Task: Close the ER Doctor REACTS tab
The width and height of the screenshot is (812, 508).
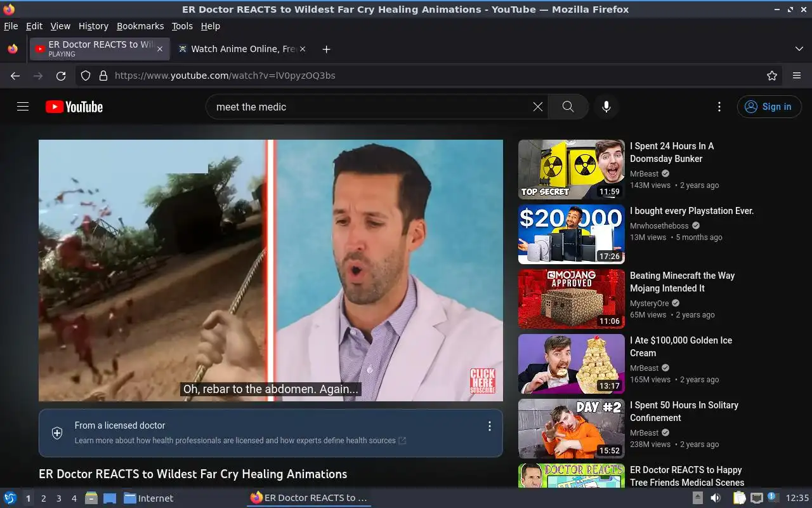Action: point(160,49)
